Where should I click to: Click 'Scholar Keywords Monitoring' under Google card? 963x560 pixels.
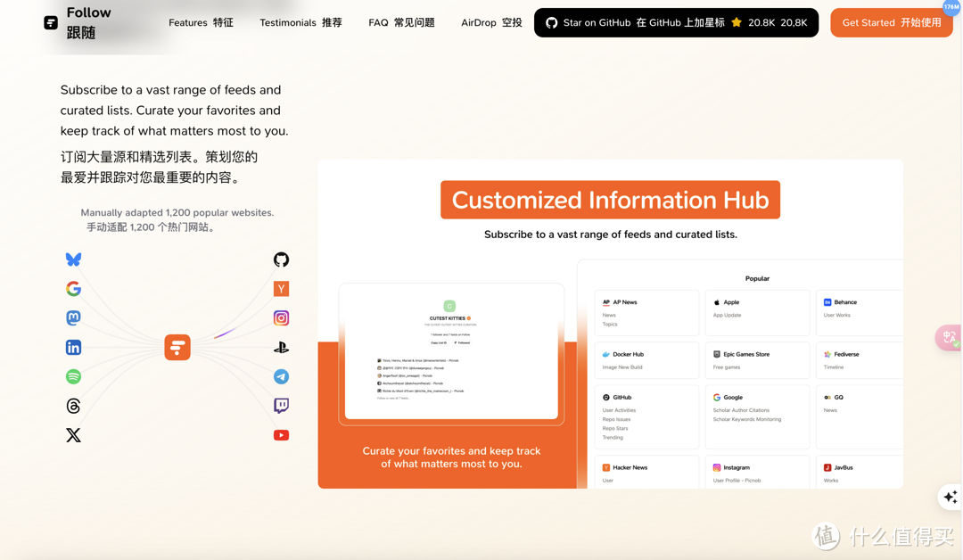pos(747,419)
